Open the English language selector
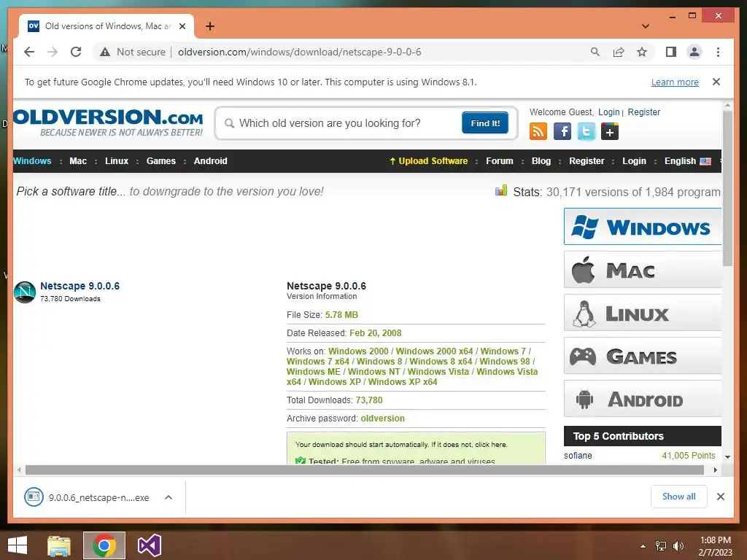 click(687, 161)
